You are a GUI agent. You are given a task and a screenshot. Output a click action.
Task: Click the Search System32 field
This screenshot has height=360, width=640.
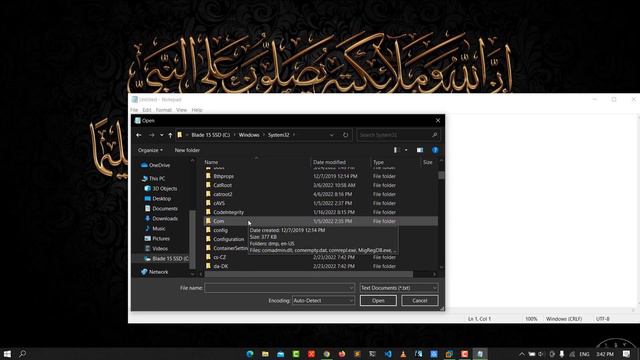[398, 135]
